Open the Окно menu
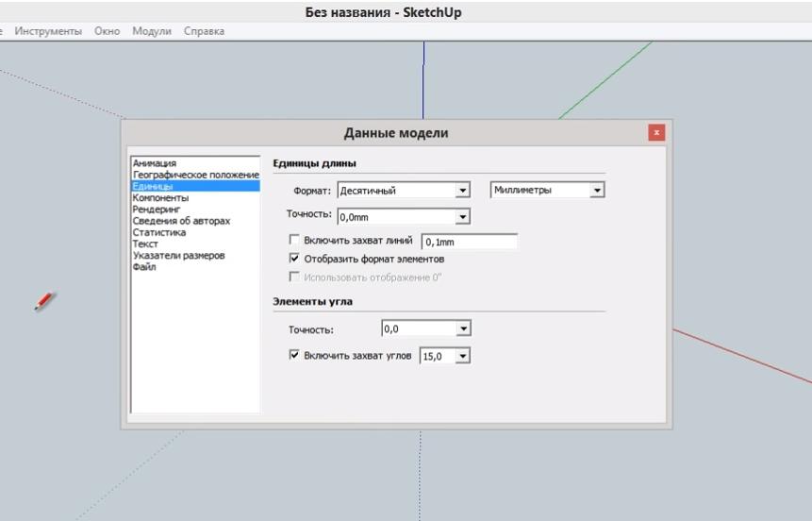 (108, 31)
